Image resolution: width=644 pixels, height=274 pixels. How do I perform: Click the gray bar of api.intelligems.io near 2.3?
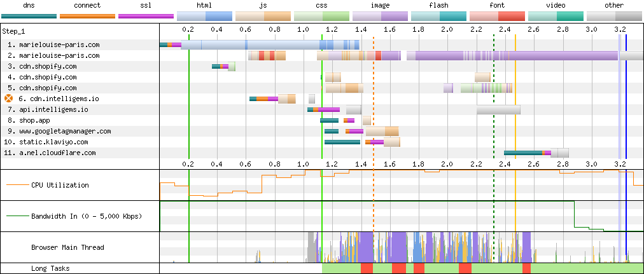click(499, 109)
